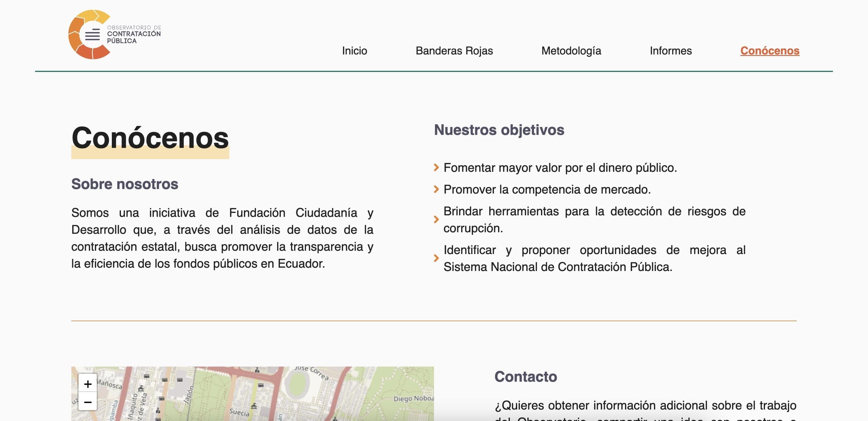This screenshot has width=868, height=421.
Task: Open the Metodología menu item
Action: click(571, 51)
